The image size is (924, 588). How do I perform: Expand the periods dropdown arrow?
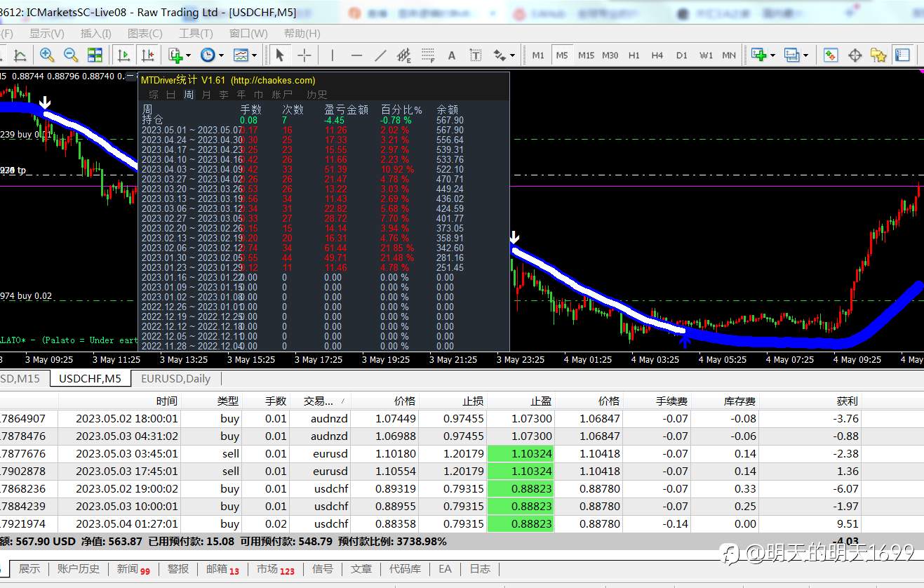[221, 55]
